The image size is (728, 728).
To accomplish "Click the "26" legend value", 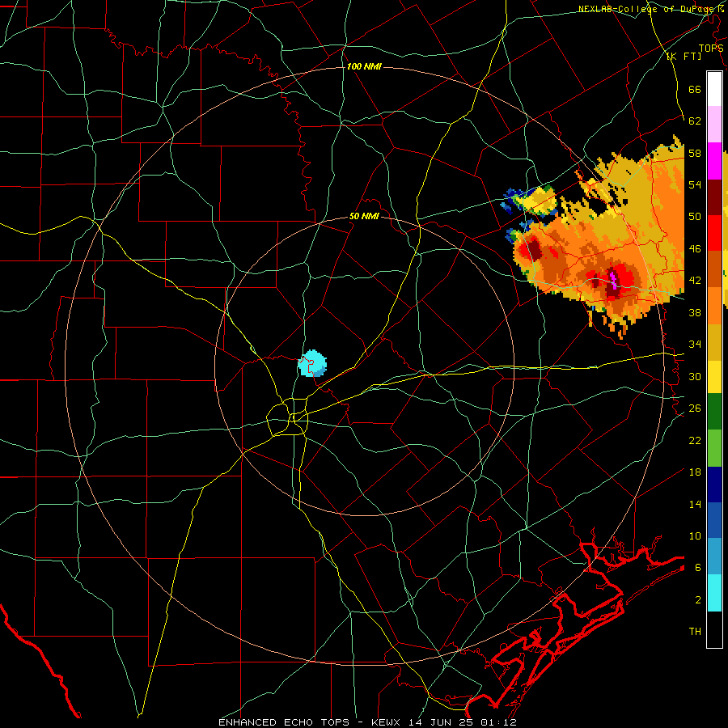I will pos(695,408).
